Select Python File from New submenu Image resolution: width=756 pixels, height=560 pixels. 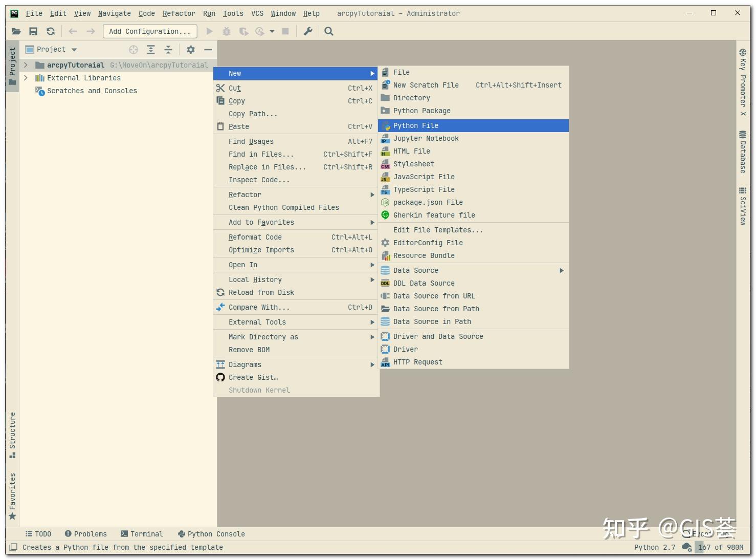tap(474, 125)
